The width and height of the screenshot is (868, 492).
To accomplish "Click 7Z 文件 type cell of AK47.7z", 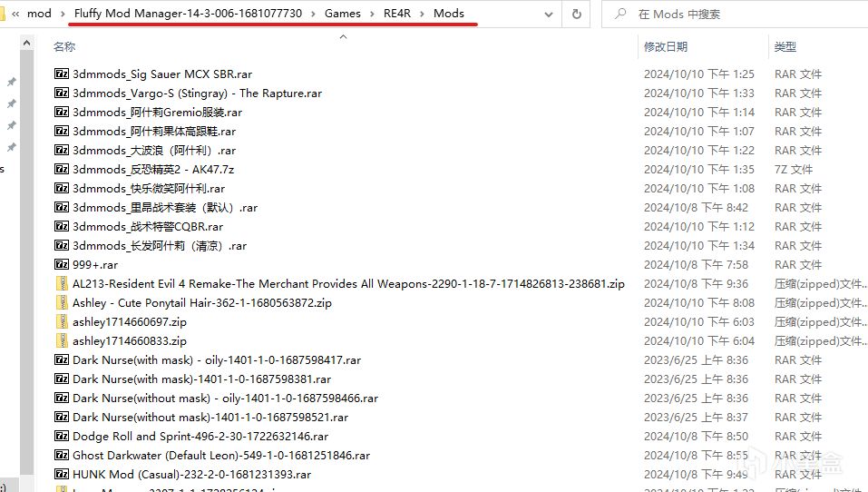I will [794, 170].
